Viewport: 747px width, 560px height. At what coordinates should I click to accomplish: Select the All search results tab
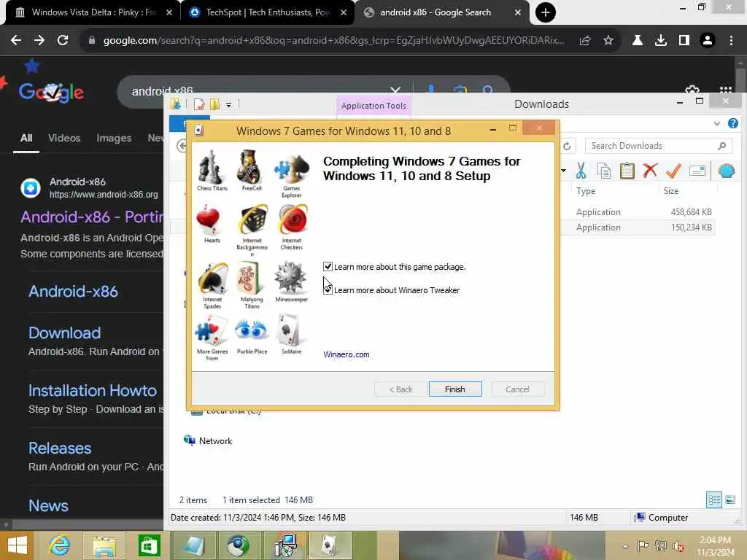coord(26,138)
